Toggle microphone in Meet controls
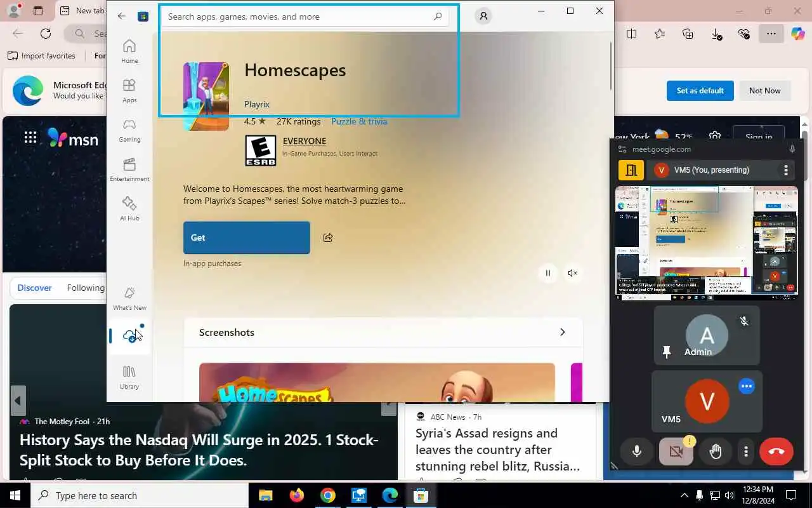This screenshot has width=812, height=508. point(637,451)
